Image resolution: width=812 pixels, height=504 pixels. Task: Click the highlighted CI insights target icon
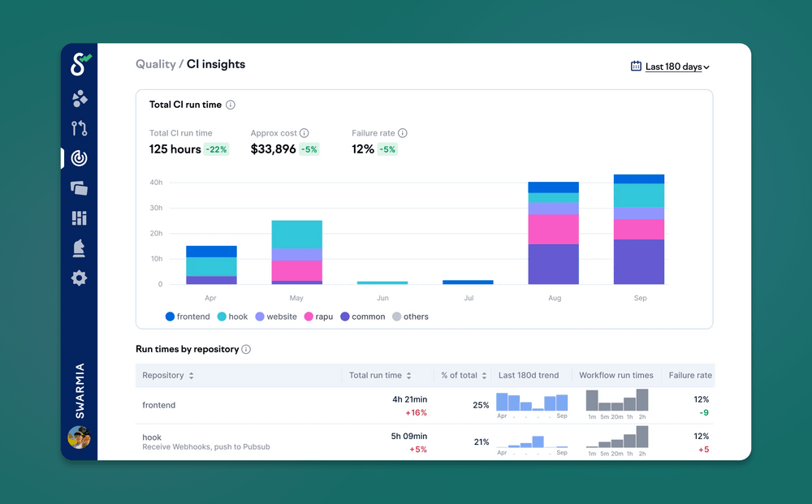point(79,157)
